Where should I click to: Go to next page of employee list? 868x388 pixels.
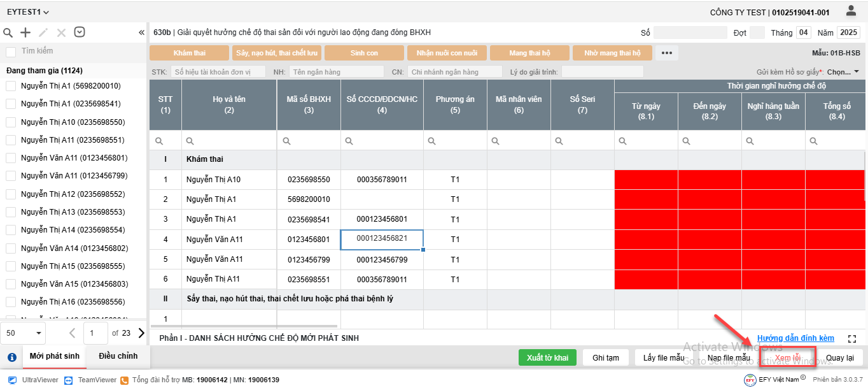(141, 333)
